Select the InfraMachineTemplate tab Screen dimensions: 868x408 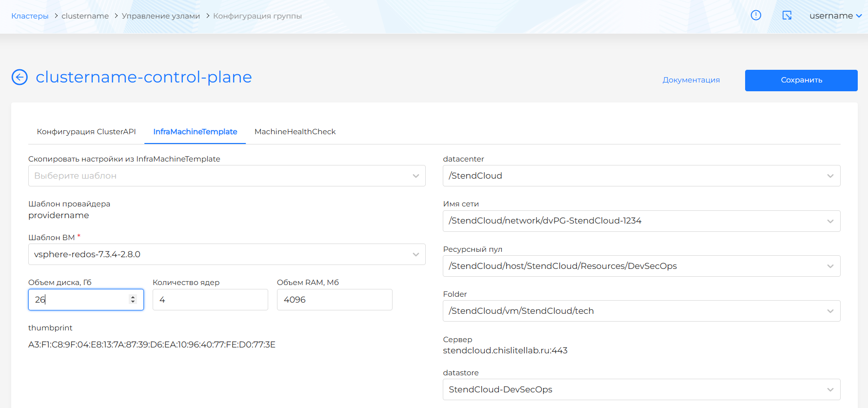point(195,132)
